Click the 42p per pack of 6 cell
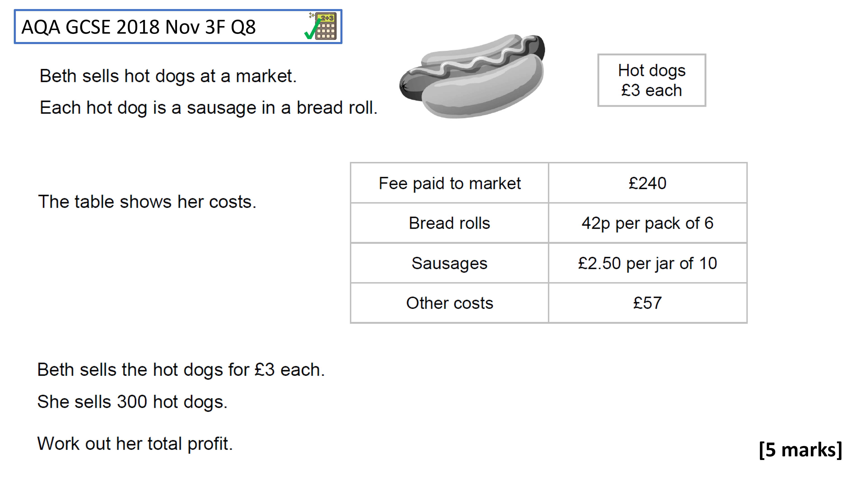 648,223
